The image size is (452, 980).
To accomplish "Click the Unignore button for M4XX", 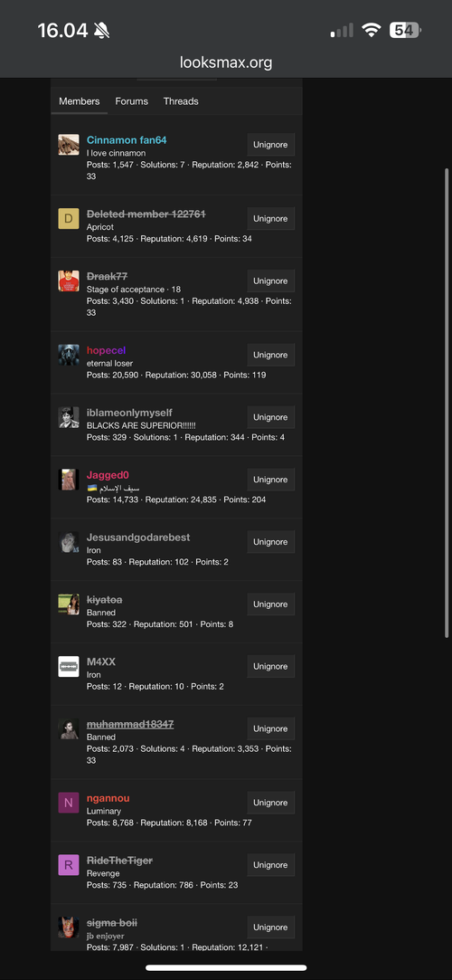I will pos(270,666).
